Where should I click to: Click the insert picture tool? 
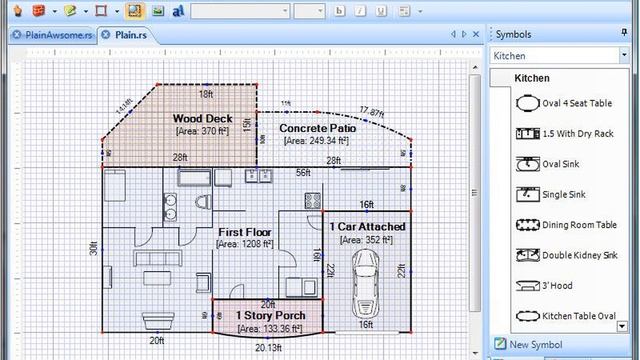(158, 11)
